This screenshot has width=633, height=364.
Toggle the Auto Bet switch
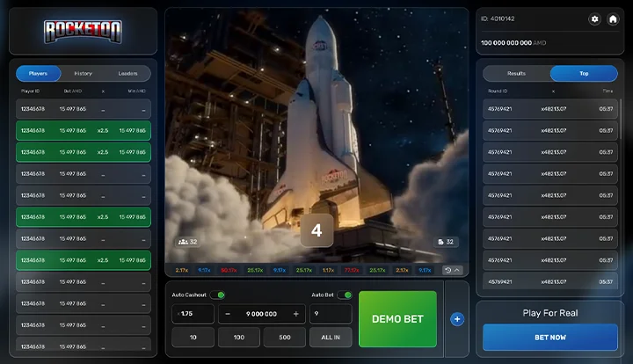(345, 295)
